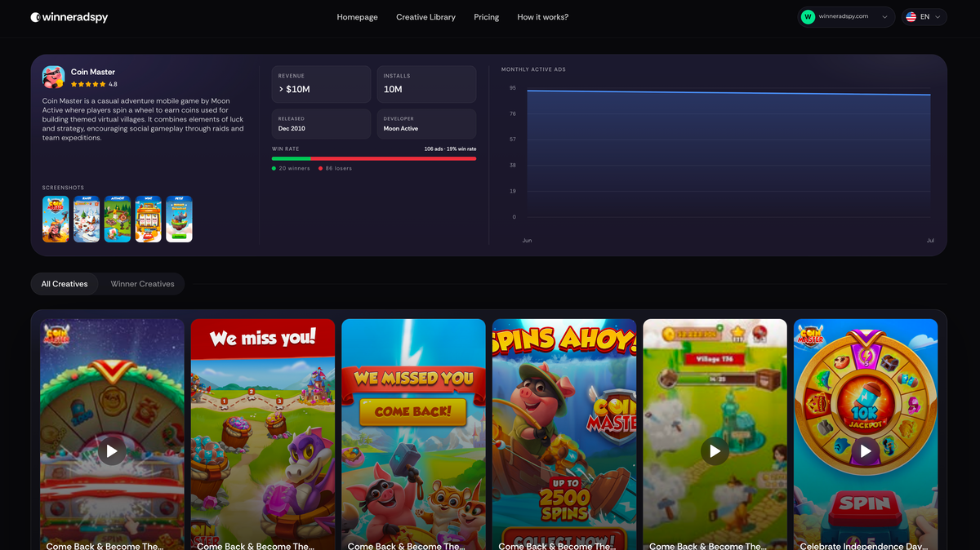
Task: Open the We Missed You Come Back creative
Action: point(413,434)
